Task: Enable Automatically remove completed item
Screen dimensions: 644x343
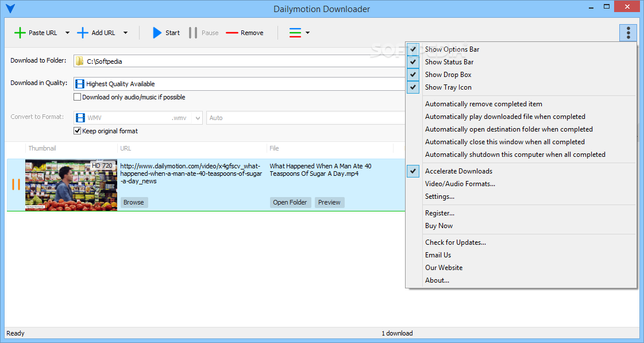Action: point(521,105)
